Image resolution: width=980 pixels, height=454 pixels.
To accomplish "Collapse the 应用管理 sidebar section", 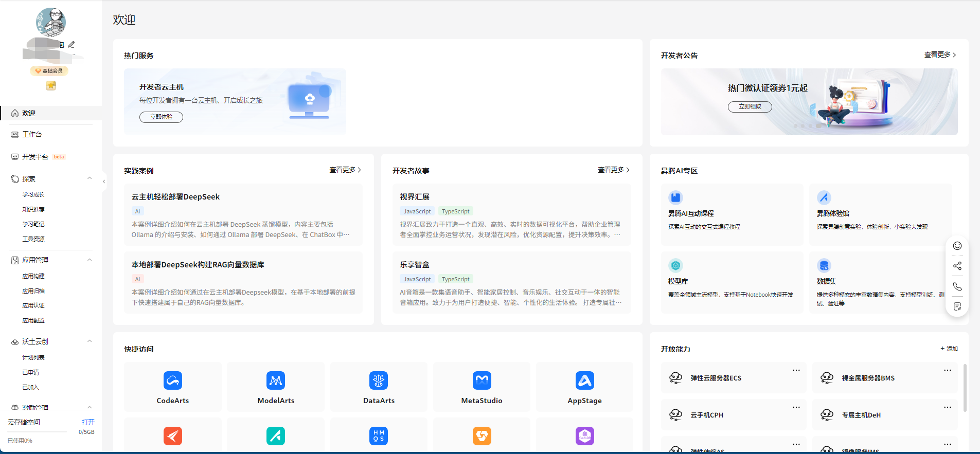I will tap(90, 260).
